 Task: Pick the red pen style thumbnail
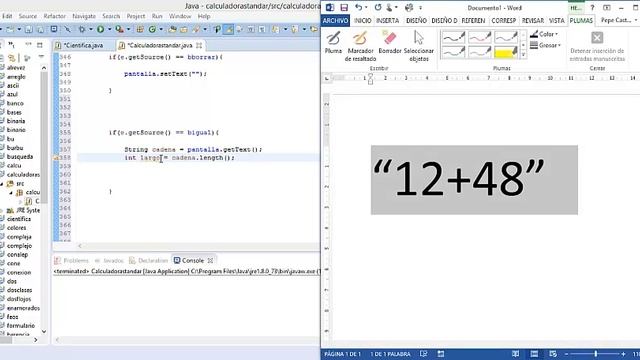pos(480,38)
